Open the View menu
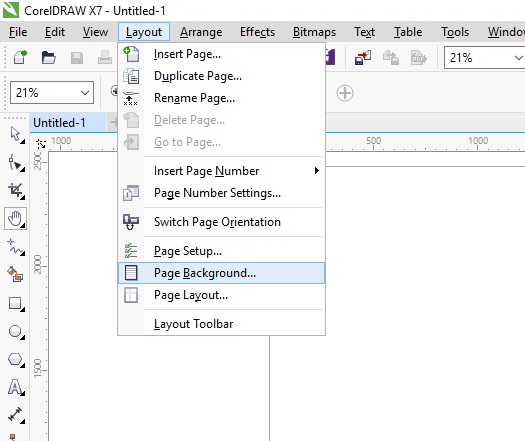The height and width of the screenshot is (441, 525). (95, 32)
